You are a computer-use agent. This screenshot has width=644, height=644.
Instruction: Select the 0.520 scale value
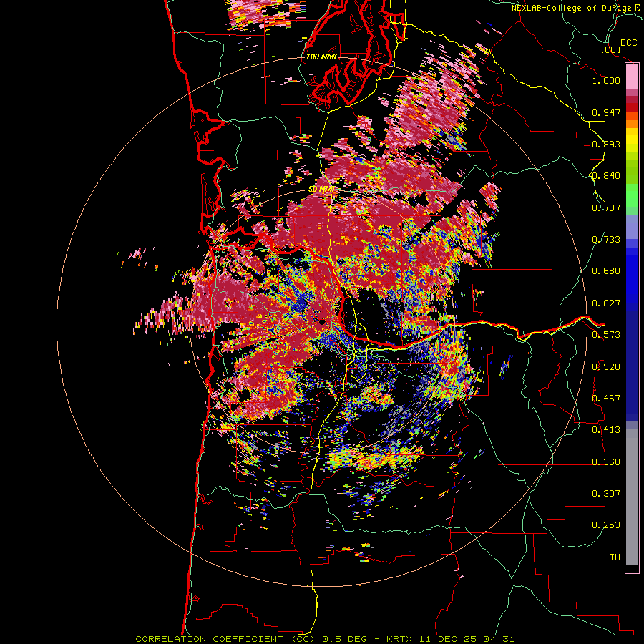(606, 367)
